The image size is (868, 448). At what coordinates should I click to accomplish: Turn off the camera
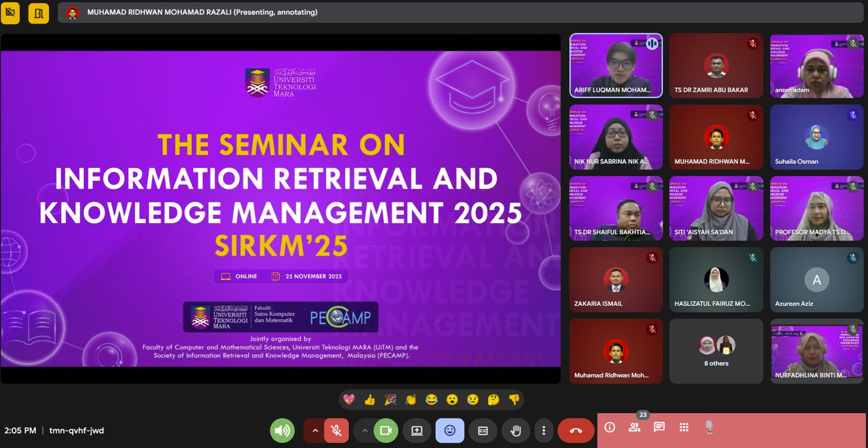click(385, 431)
